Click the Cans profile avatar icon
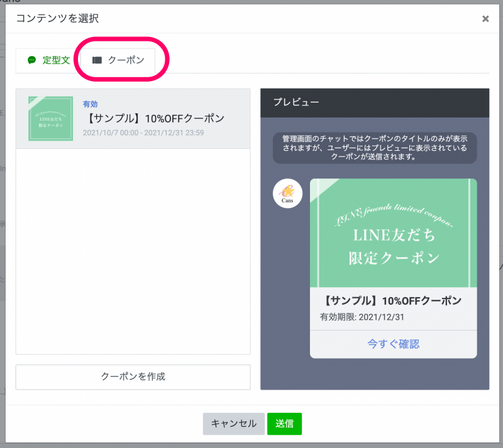The height and width of the screenshot is (448, 503). coord(287,193)
